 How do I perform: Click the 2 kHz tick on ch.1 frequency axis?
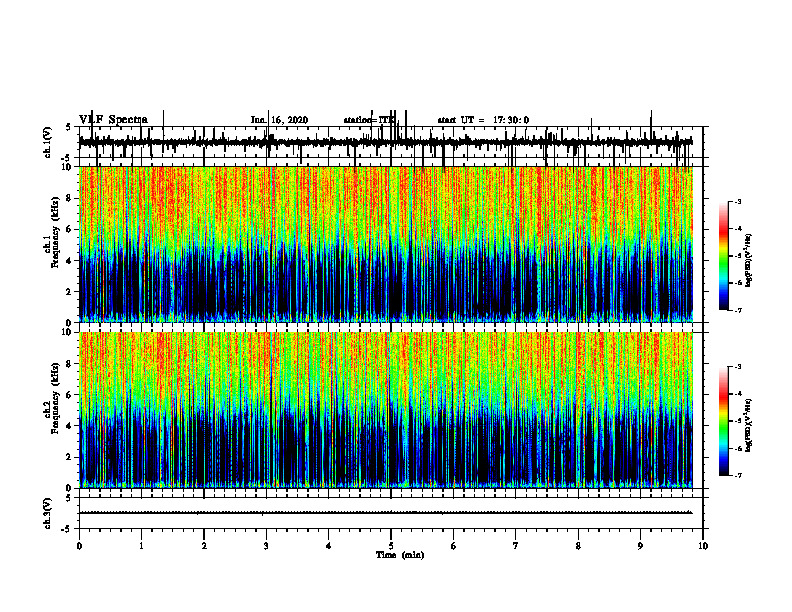(x=70, y=292)
